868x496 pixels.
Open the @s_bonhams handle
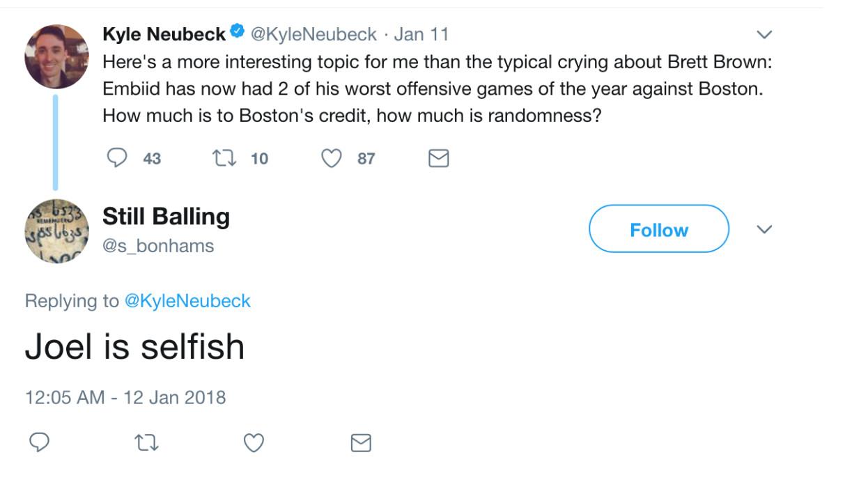pos(158,245)
